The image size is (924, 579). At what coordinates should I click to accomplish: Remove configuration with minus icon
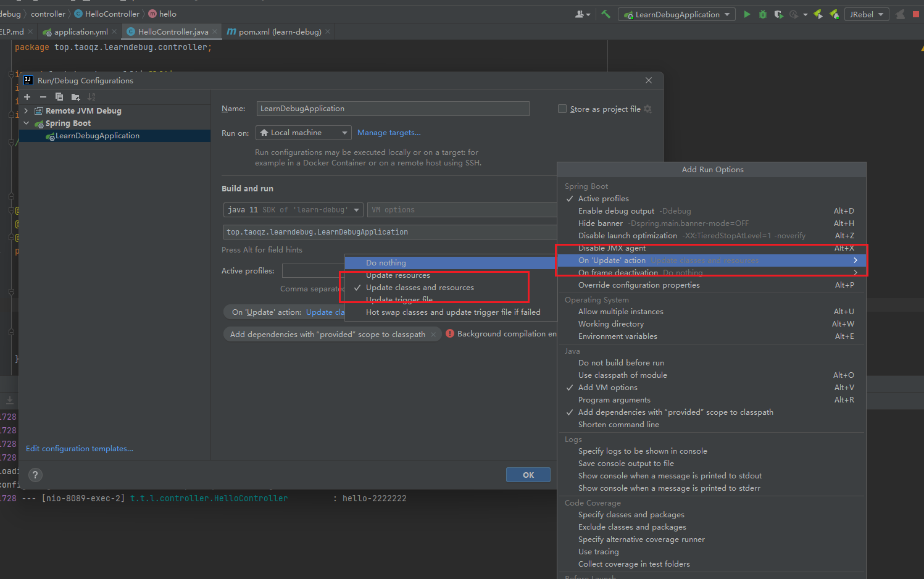point(43,97)
